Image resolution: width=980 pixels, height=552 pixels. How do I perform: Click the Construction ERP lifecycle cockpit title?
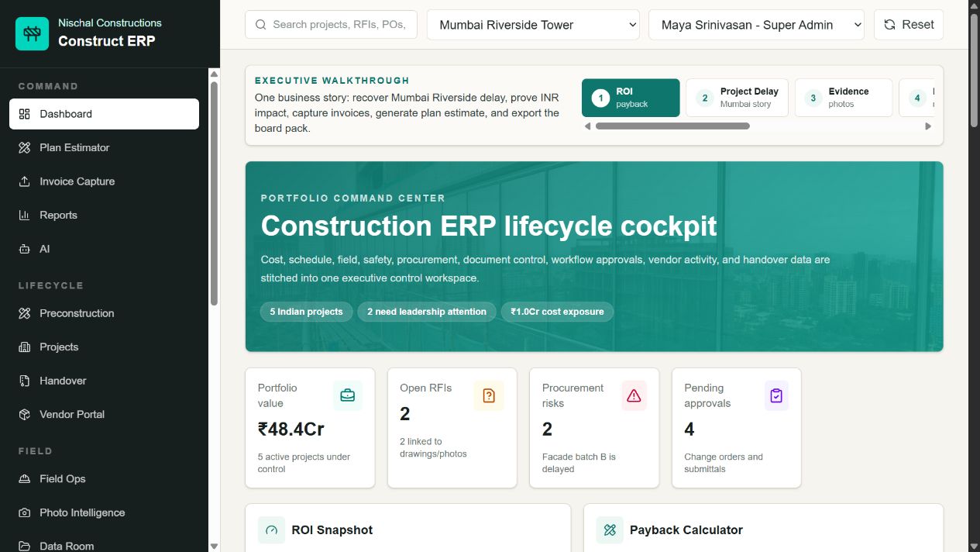pos(489,226)
